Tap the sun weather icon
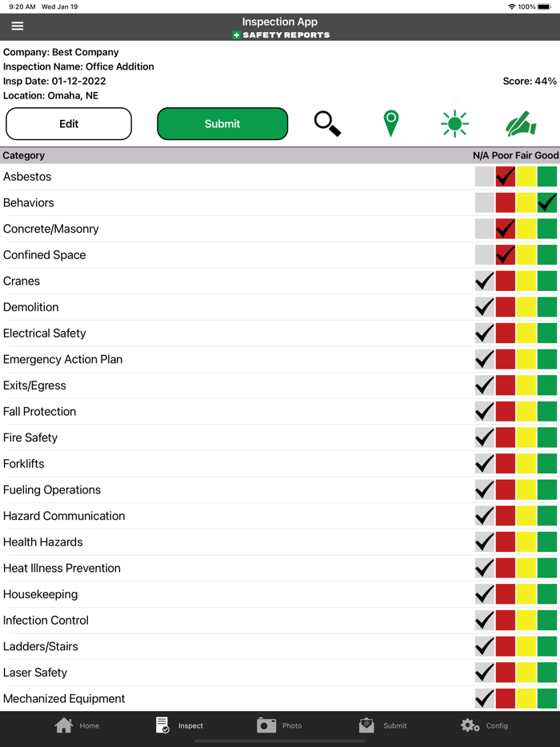The image size is (560, 747). [x=454, y=123]
